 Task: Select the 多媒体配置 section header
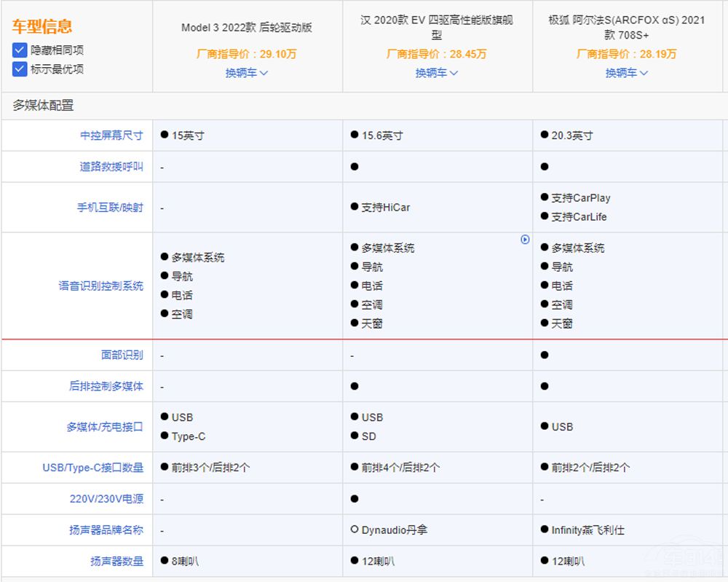43,106
